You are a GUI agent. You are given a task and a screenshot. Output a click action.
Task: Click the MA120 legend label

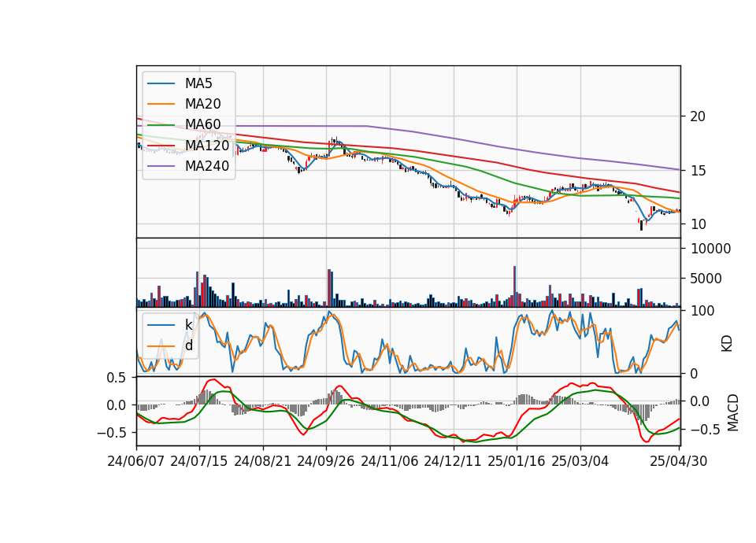[x=207, y=146]
